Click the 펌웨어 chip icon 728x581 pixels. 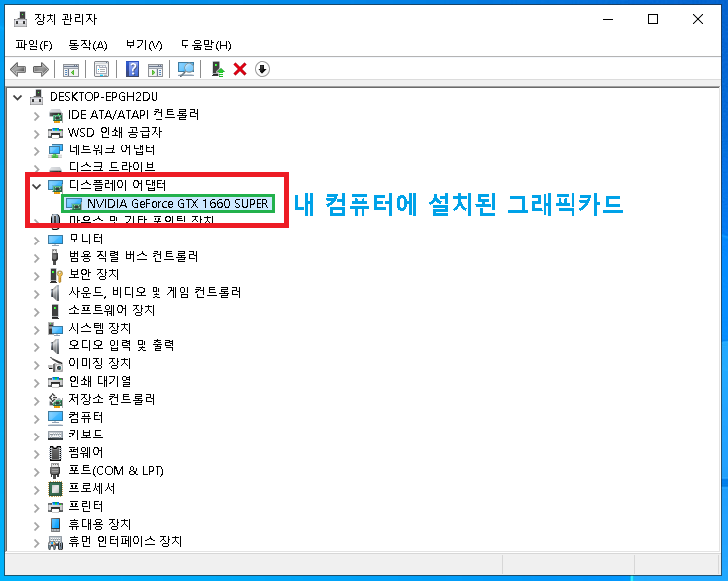click(55, 453)
